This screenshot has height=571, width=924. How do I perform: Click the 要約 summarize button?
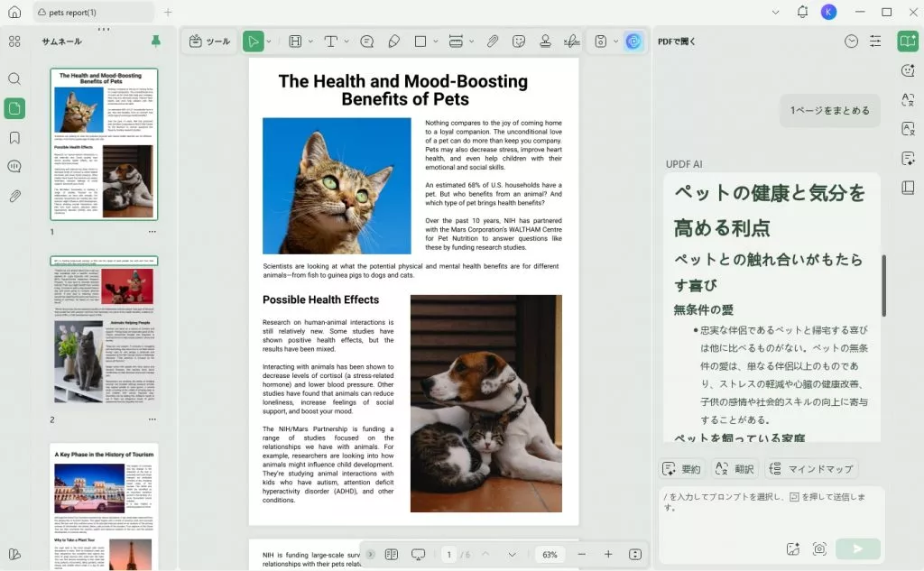tap(683, 468)
